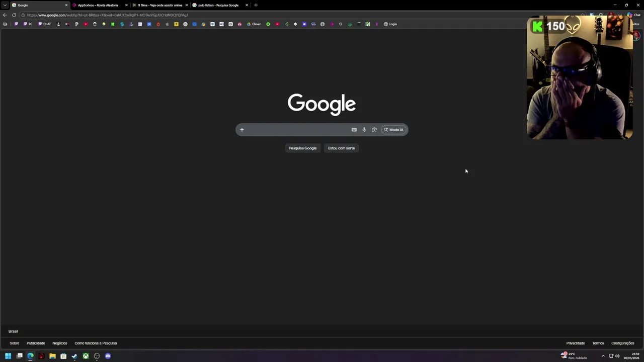The height and width of the screenshot is (362, 644).
Task: Open the Copilot Chat button
Action: [x=633, y=15]
